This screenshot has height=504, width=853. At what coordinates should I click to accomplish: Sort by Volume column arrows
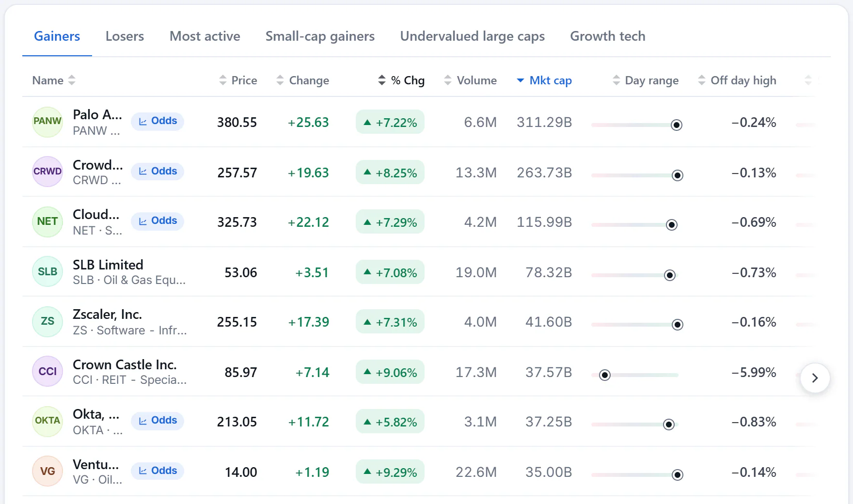pyautogui.click(x=448, y=80)
